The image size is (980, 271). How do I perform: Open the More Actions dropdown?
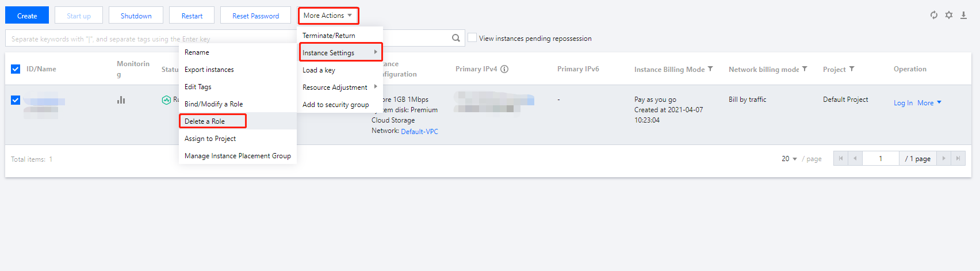(328, 16)
